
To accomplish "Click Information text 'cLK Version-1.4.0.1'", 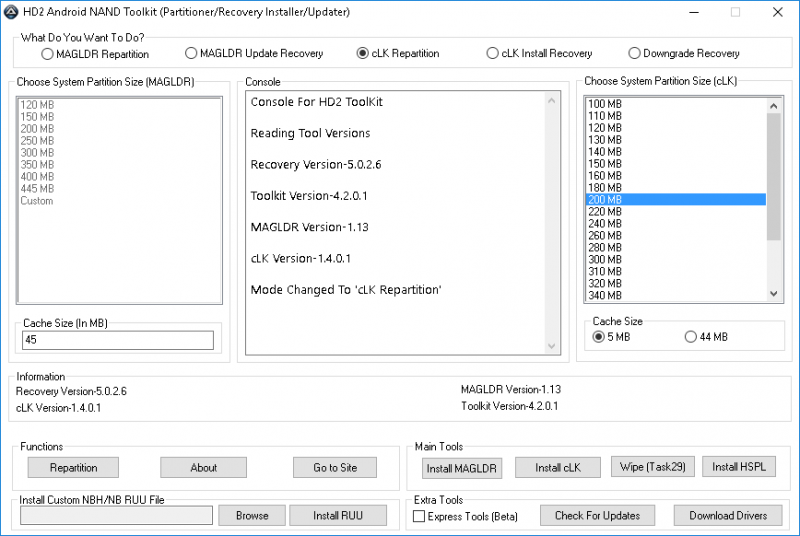I will (59, 408).
